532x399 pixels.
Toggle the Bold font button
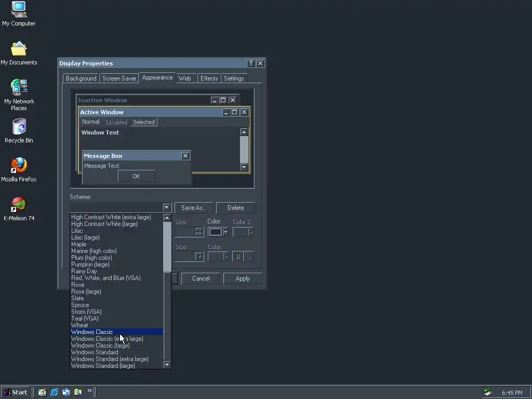[x=237, y=256]
